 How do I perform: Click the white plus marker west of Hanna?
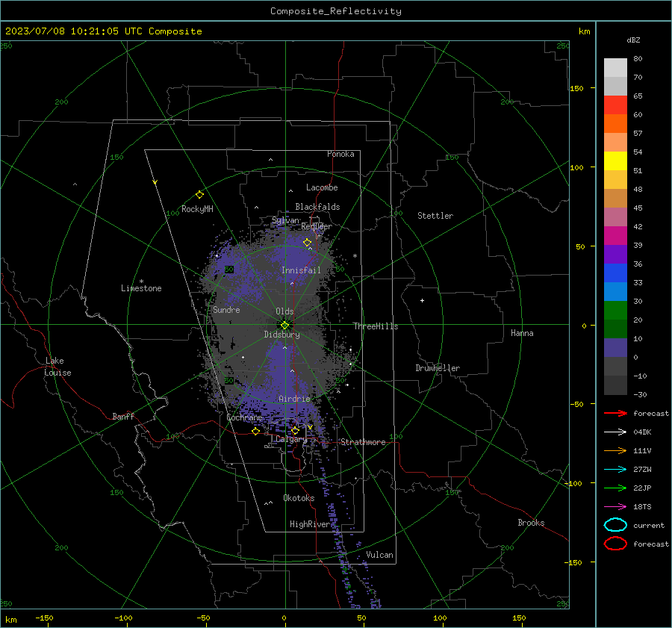(422, 300)
